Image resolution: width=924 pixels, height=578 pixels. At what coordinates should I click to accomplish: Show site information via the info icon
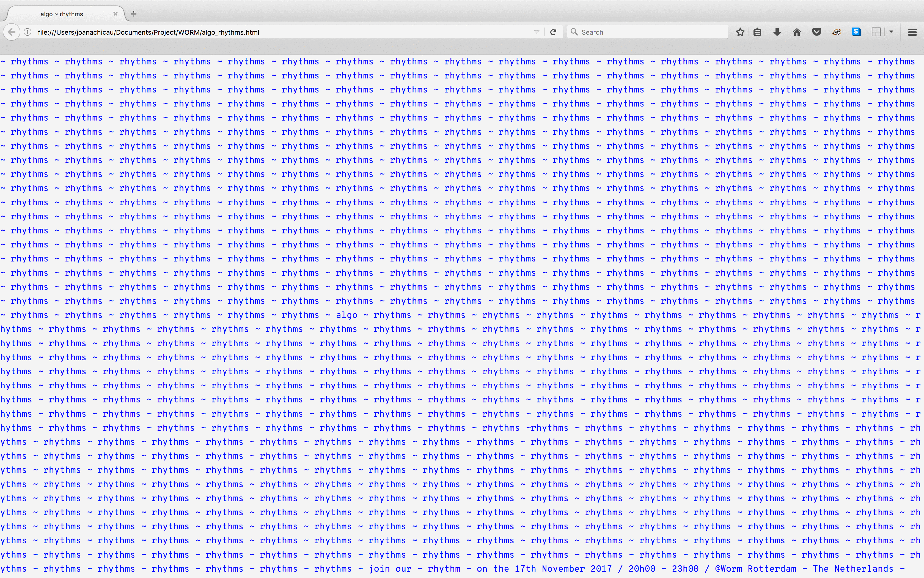28,32
